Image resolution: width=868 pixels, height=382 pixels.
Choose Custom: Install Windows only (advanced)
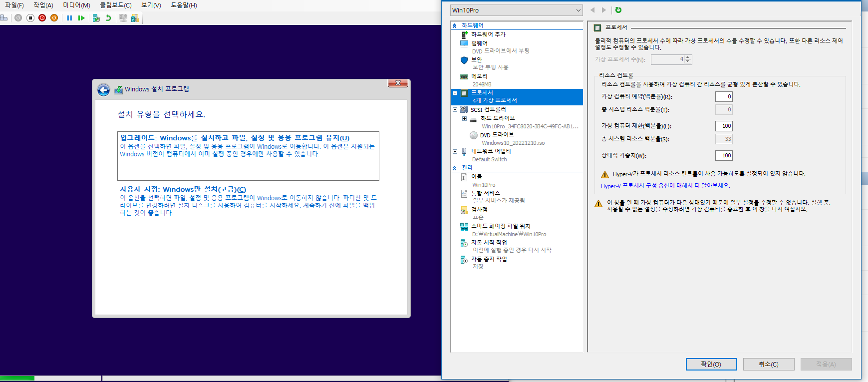[x=248, y=201]
